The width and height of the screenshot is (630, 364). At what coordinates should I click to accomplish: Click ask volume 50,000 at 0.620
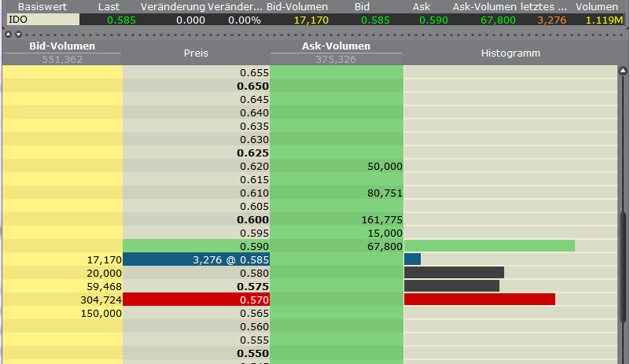(385, 167)
